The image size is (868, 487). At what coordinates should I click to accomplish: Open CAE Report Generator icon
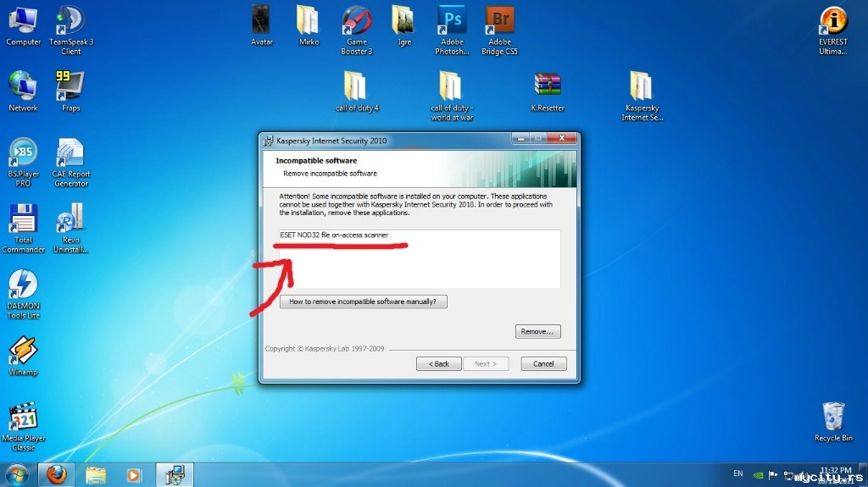click(x=71, y=162)
